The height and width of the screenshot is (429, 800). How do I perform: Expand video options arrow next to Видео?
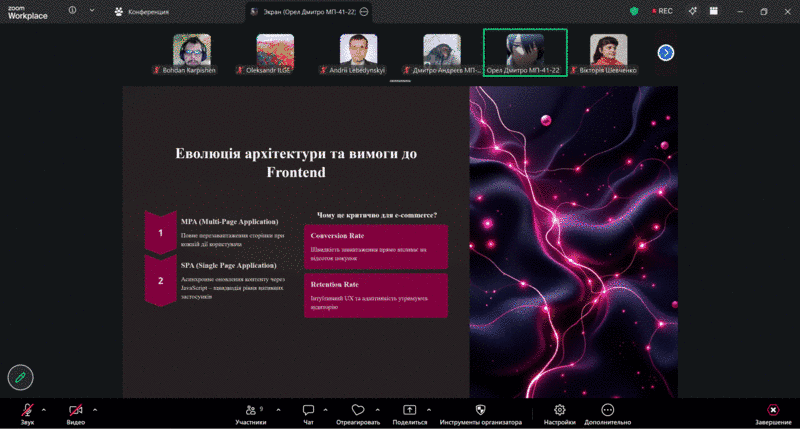tap(95, 409)
